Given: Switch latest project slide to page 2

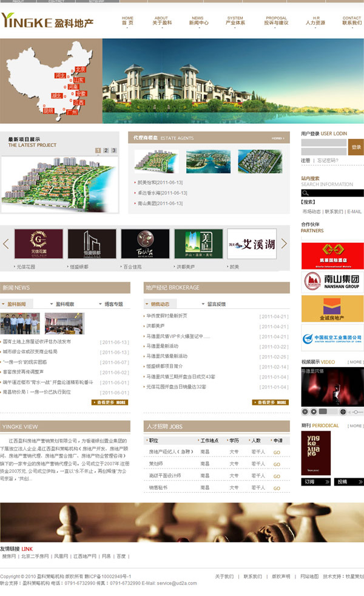Looking at the screenshot, I should click(x=106, y=151).
